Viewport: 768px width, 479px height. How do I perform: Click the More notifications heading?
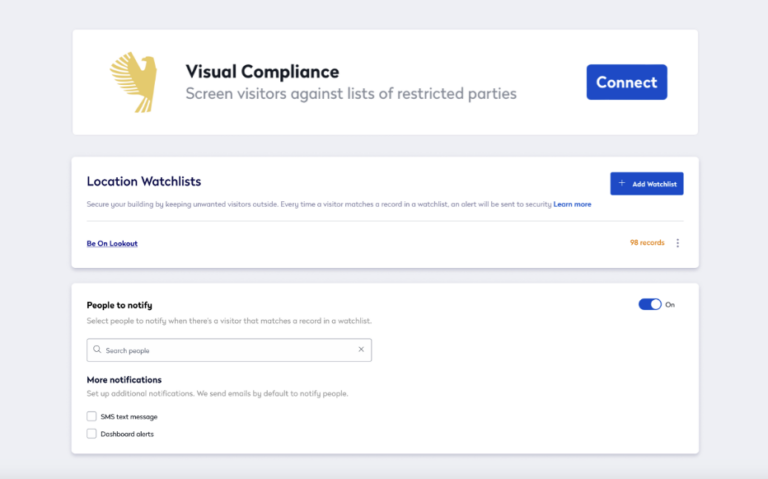coord(124,380)
